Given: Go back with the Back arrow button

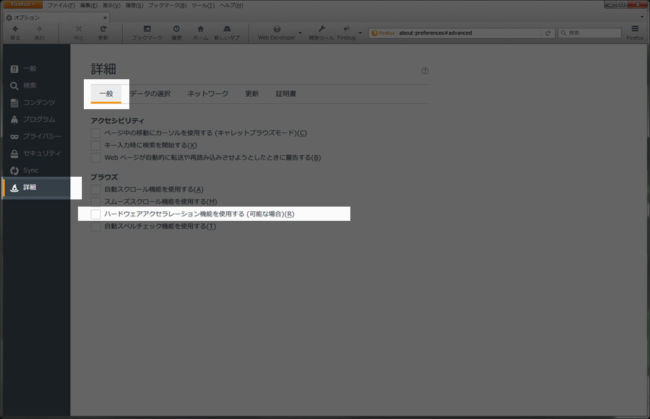Looking at the screenshot, I should (x=15, y=32).
